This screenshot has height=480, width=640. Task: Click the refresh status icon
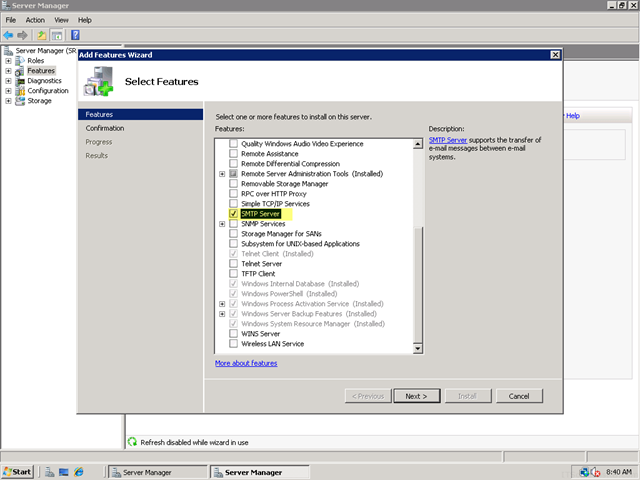point(132,442)
